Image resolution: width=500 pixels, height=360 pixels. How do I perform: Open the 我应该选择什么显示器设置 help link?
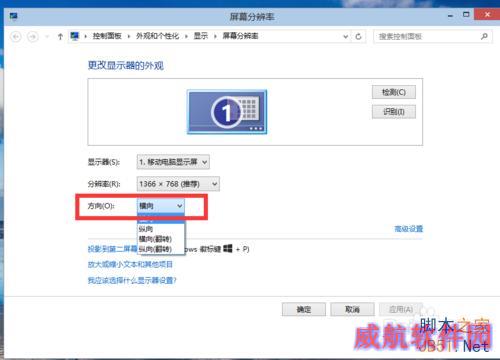tap(132, 280)
